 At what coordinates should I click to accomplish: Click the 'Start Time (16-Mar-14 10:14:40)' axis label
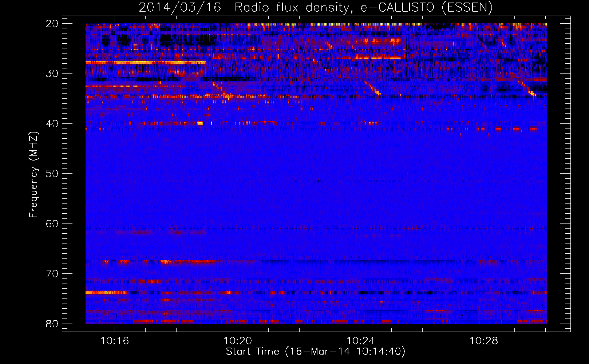pyautogui.click(x=316, y=352)
